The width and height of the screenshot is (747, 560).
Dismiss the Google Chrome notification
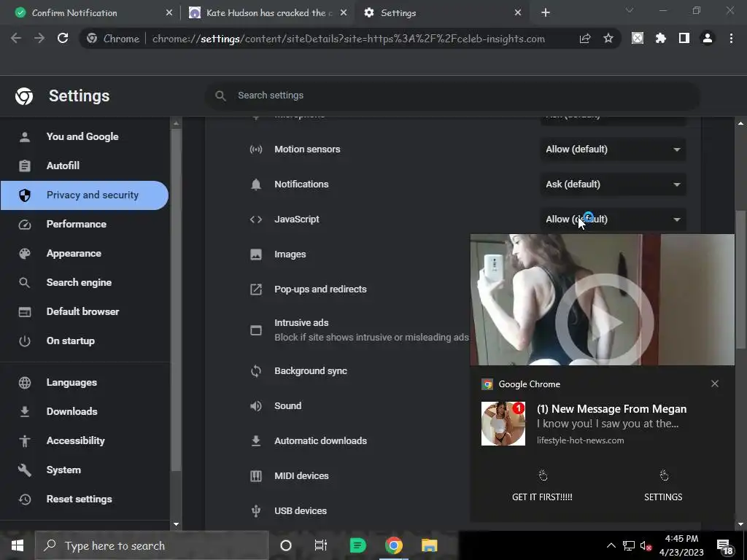[715, 384]
